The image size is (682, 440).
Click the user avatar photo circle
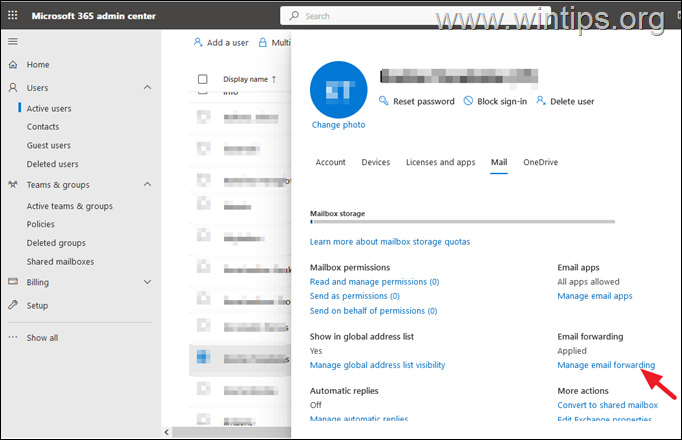(338, 90)
